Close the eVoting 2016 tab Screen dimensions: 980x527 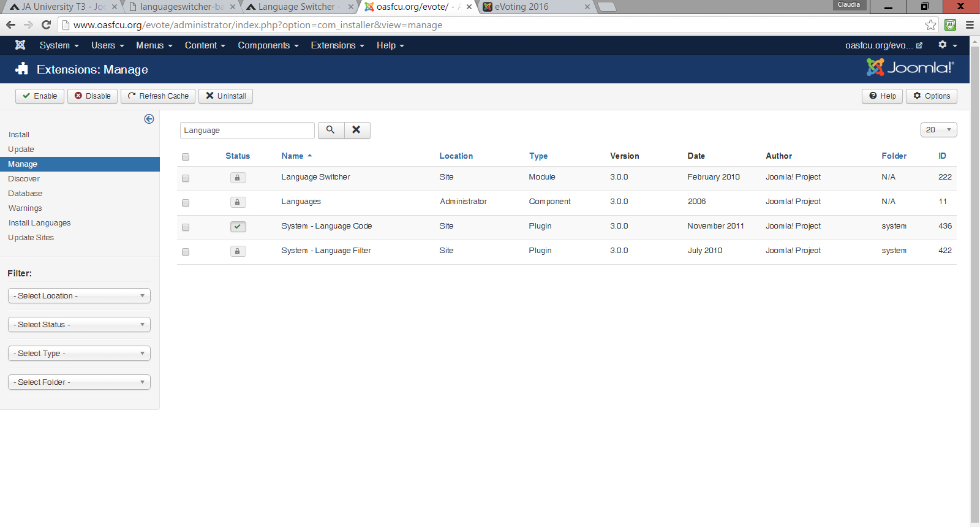[x=587, y=7]
